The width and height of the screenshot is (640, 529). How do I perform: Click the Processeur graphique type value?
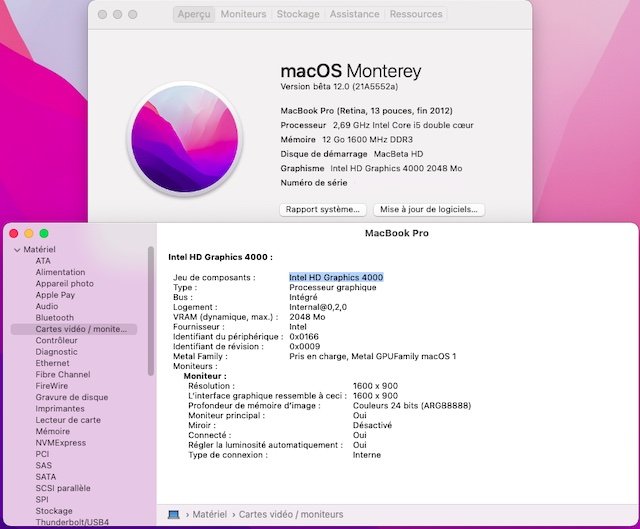333,287
